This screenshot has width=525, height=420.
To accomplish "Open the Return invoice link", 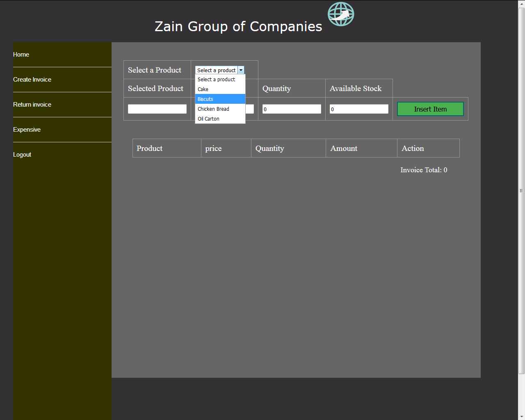I will point(32,105).
